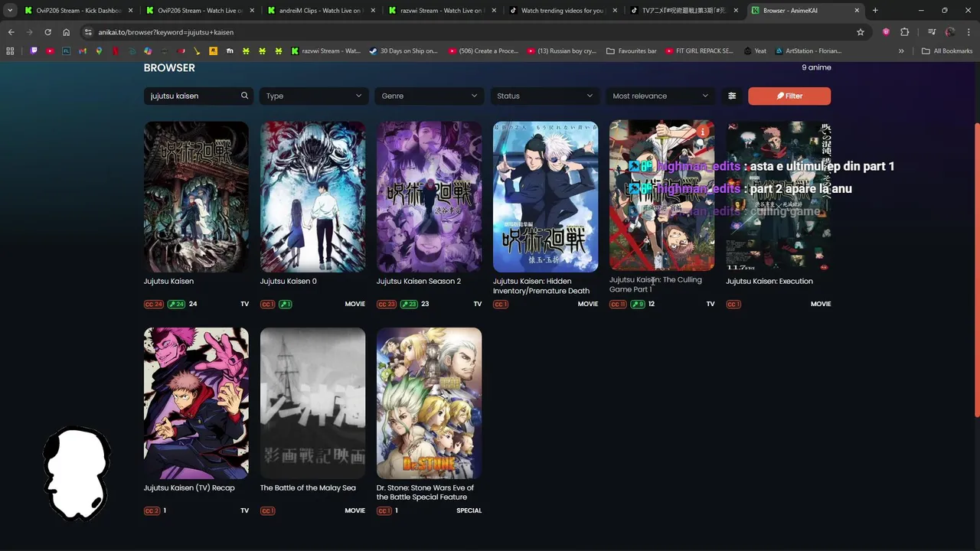Switch to the TikTok 'TVアニメ' tab

tap(683, 11)
